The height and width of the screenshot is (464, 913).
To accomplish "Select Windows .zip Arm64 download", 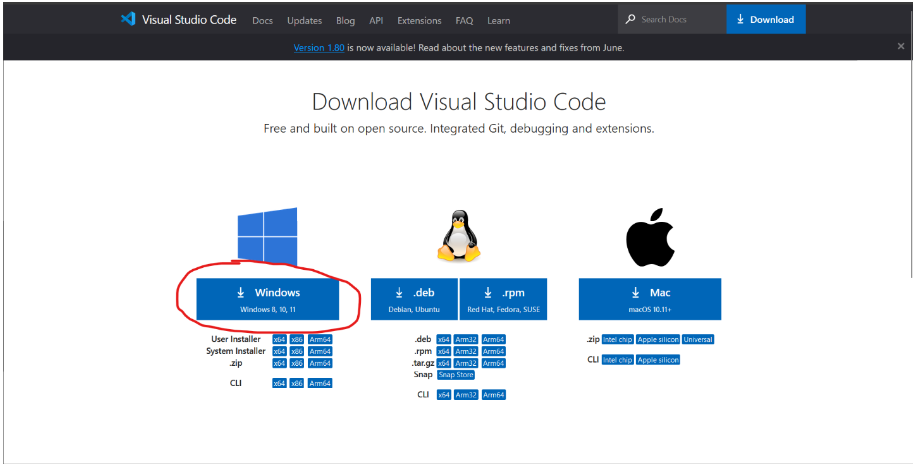I will (x=320, y=363).
